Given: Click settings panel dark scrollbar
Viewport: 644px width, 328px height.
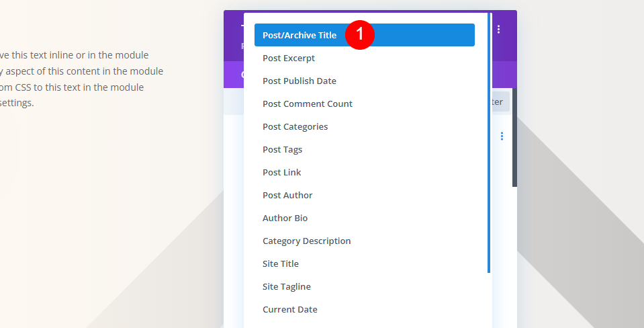Looking at the screenshot, I should 514,137.
